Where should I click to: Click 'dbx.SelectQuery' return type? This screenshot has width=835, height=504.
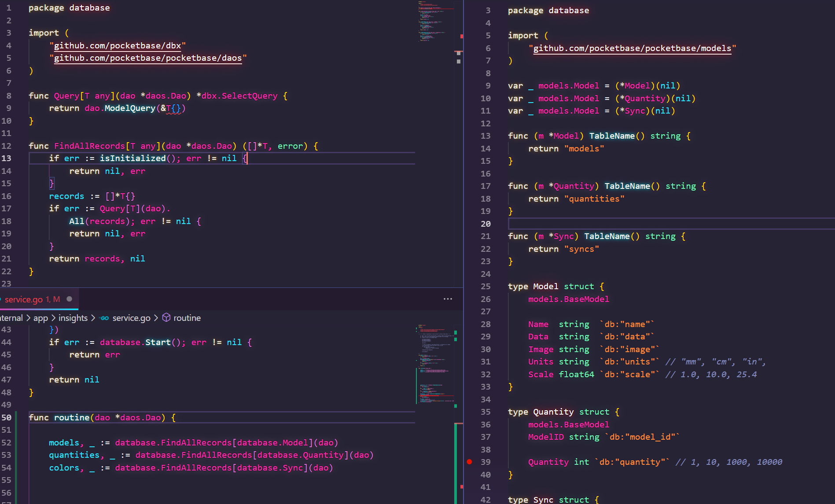tap(239, 96)
